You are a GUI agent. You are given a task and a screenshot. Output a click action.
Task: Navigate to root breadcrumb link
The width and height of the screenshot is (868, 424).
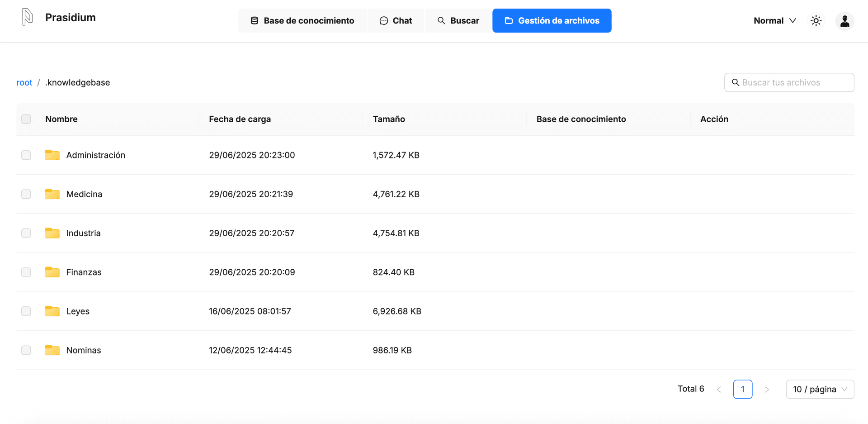coord(24,82)
